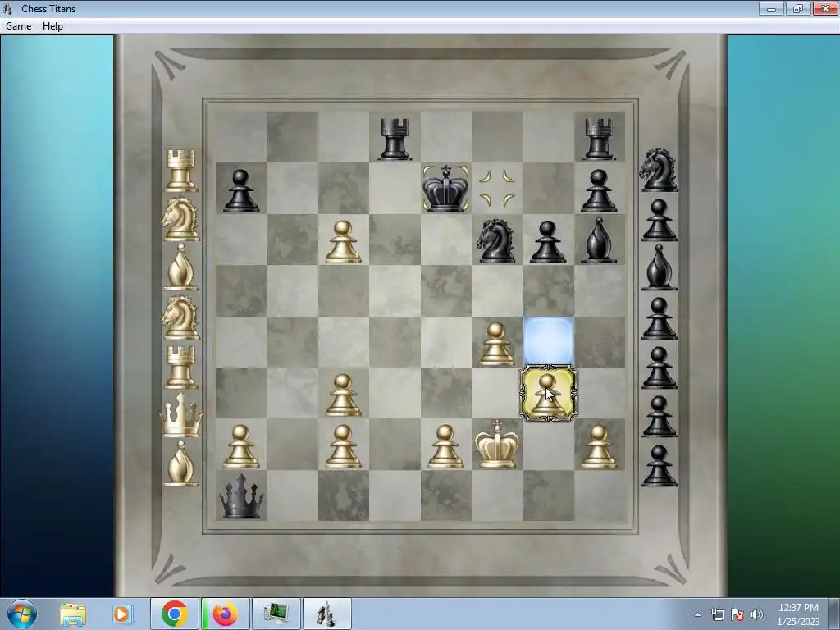This screenshot has width=840, height=630.
Task: Select the black rook on h8
Action: pyautogui.click(x=598, y=139)
